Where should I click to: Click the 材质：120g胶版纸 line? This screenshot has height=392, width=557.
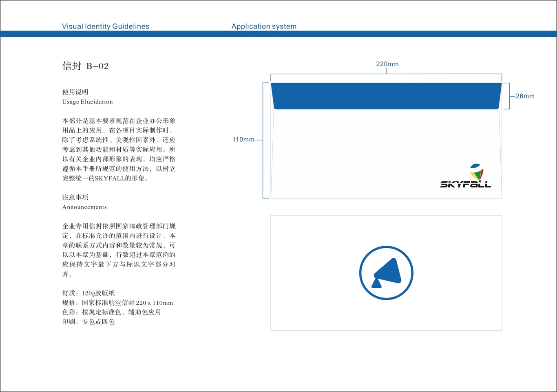tap(88, 293)
